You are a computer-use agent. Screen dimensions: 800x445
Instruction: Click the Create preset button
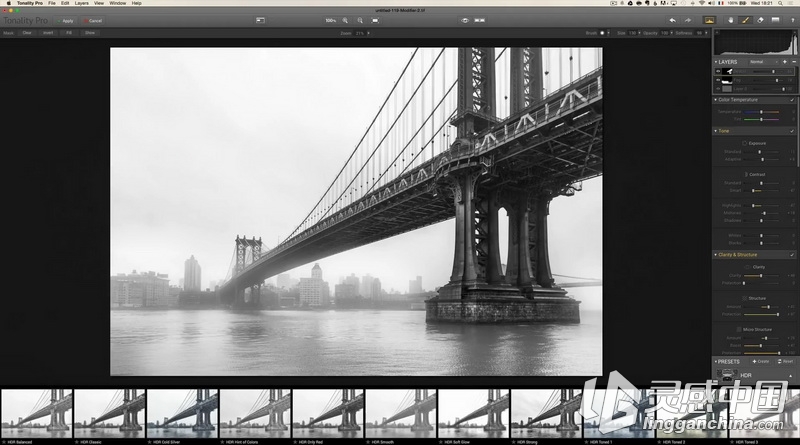[x=761, y=361]
